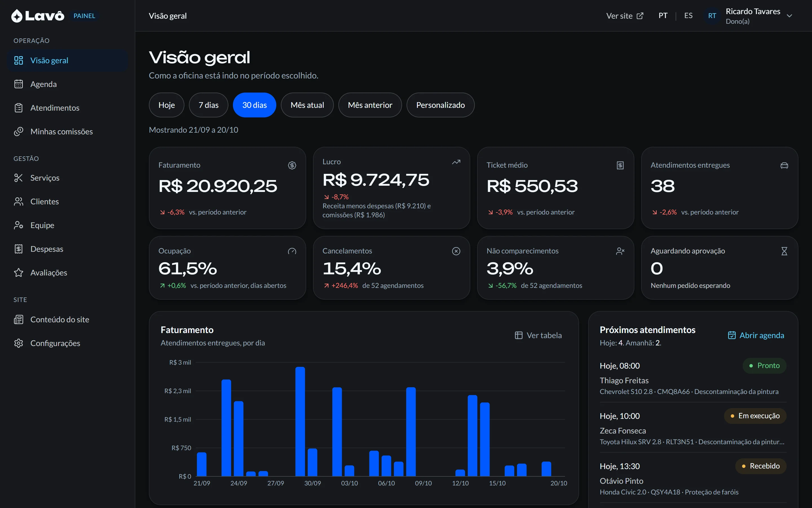Viewport: 812px width, 508px height.
Task: Click the Em execução status badge
Action: [755, 416]
